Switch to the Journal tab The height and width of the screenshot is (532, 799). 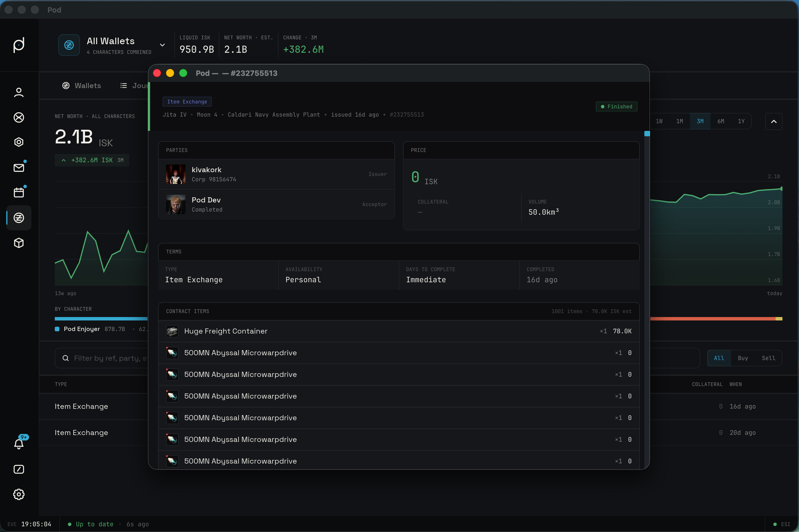[134, 86]
